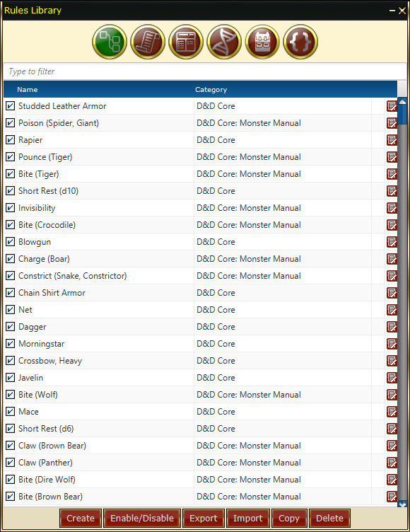Toggle the Invisibility rule checkbox
The width and height of the screenshot is (410, 532).
pos(10,208)
